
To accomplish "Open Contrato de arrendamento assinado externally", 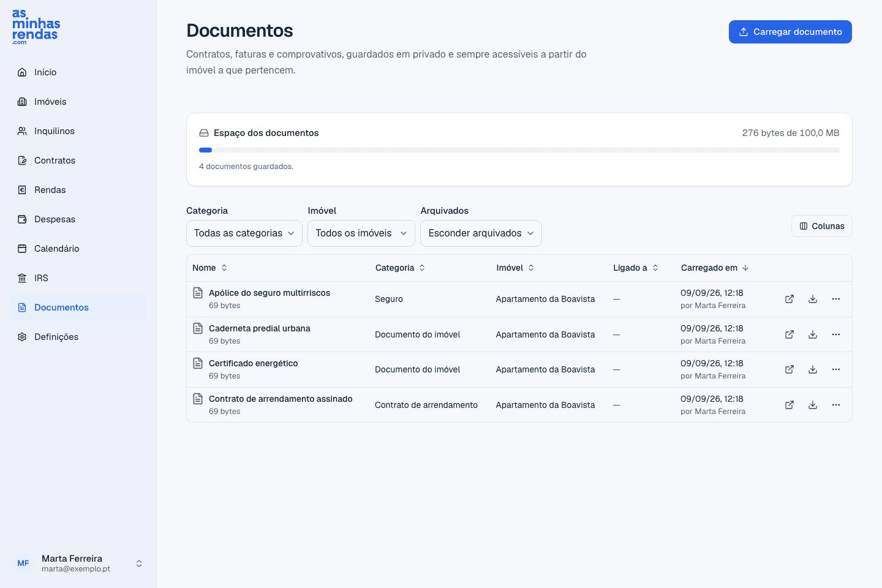I will [x=790, y=405].
